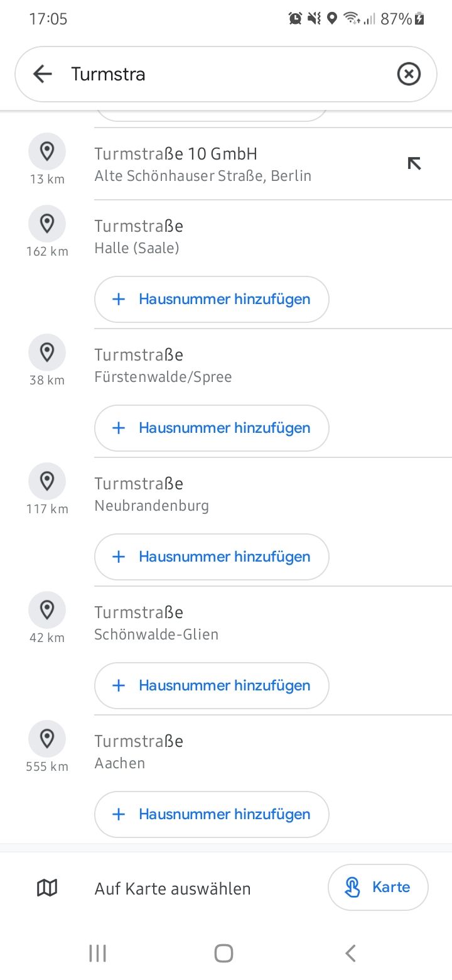Add house number for Schönwalde-Glien
Screen dimensions: 452x980
[x=212, y=685]
